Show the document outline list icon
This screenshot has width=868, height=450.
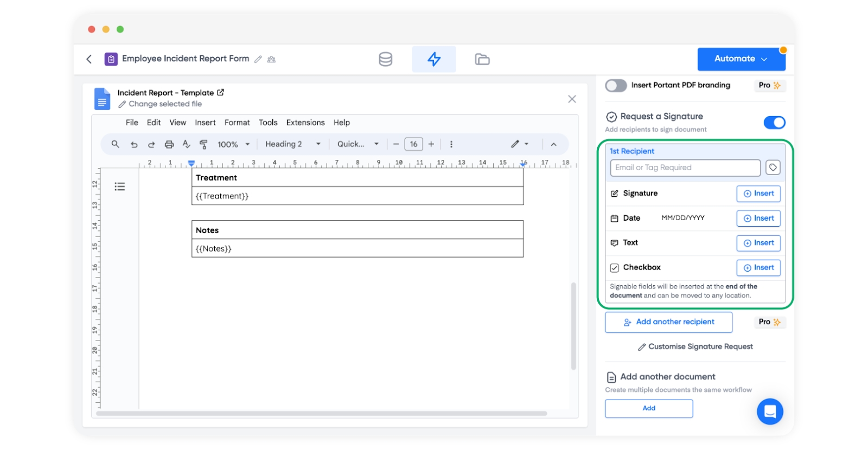(x=120, y=187)
